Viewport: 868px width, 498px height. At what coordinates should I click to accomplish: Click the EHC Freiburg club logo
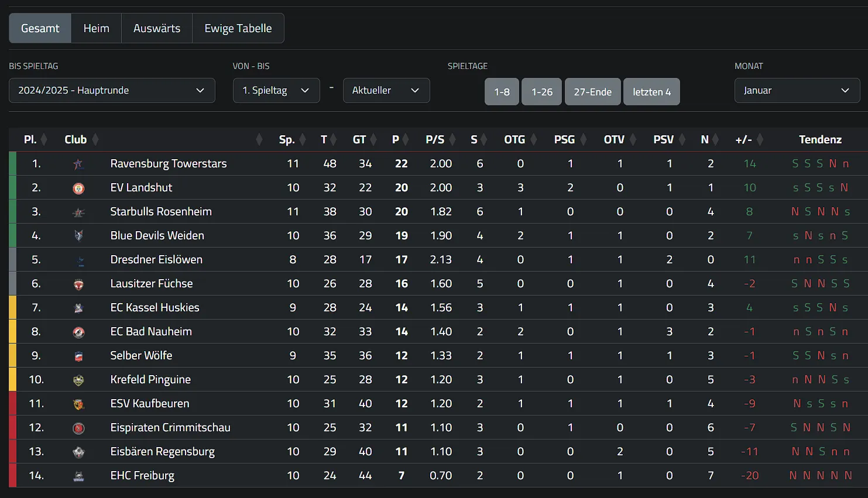pyautogui.click(x=78, y=476)
